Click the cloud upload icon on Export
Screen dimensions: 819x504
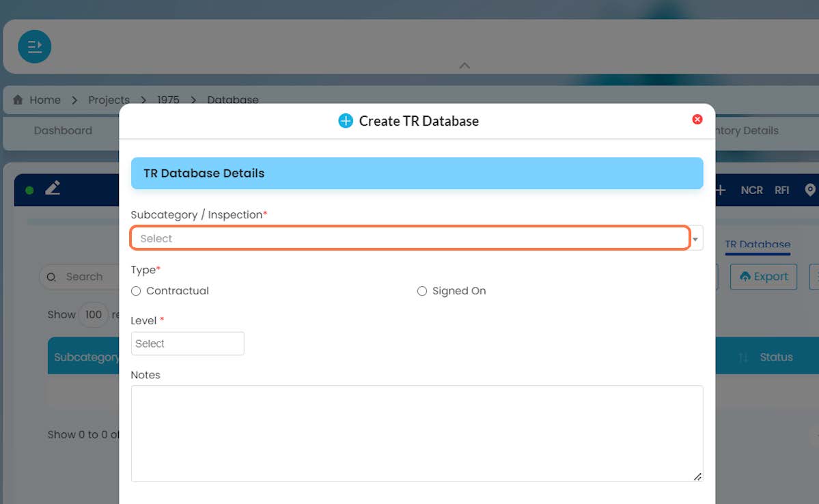[x=745, y=277]
